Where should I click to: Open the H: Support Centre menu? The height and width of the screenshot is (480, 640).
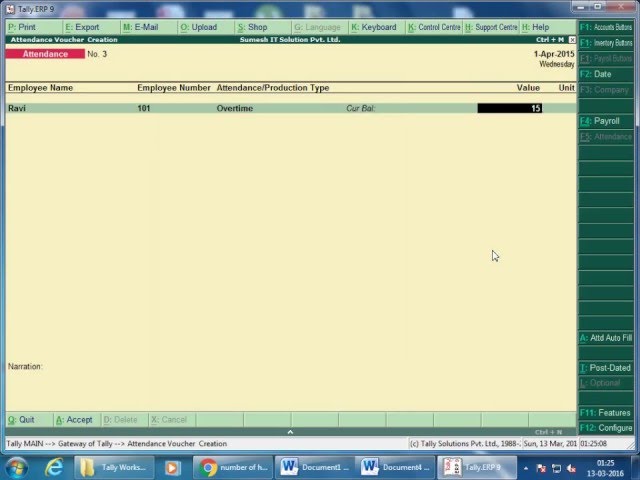tap(491, 27)
